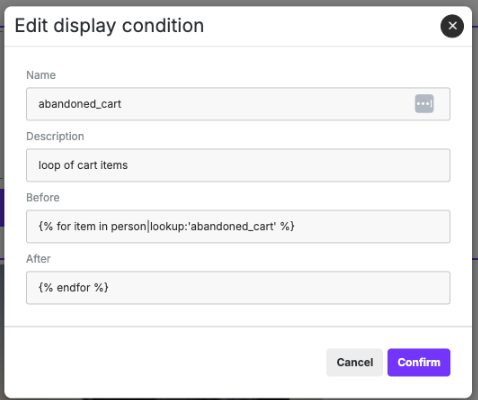Close the Edit display condition dialog
The height and width of the screenshot is (400, 478).
(452, 26)
